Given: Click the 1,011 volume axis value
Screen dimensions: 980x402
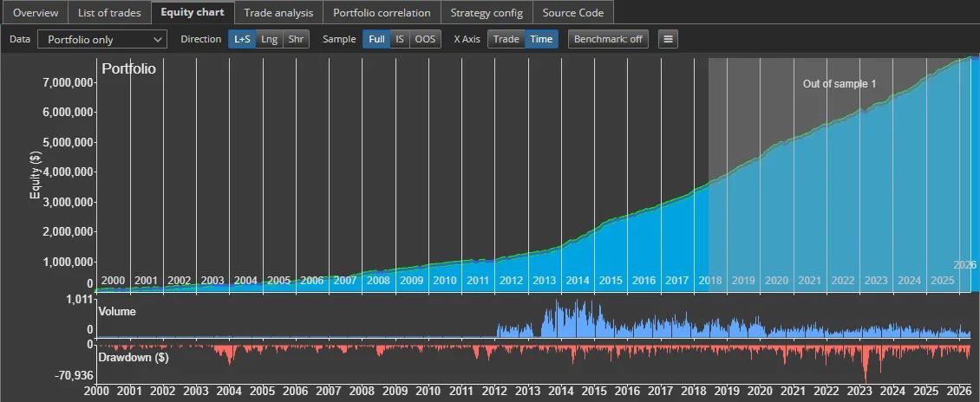Looking at the screenshot, I should 81,299.
